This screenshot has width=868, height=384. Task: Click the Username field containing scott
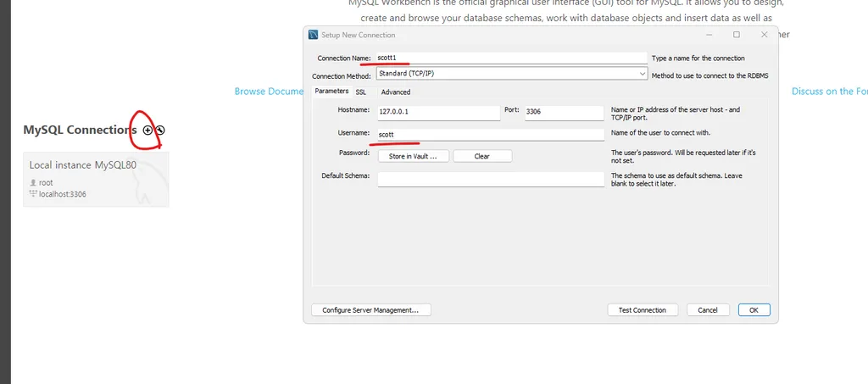491,135
